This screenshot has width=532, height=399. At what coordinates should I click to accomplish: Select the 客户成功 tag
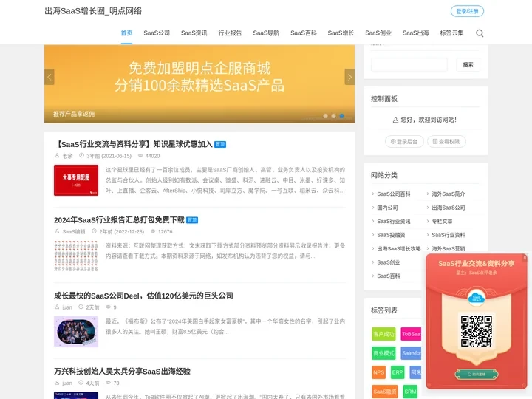383,334
